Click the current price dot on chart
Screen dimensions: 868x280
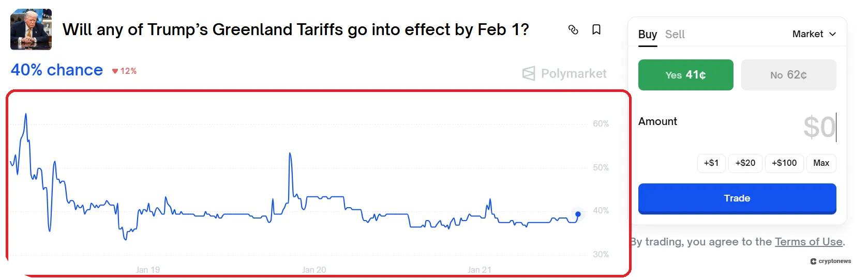click(x=578, y=214)
